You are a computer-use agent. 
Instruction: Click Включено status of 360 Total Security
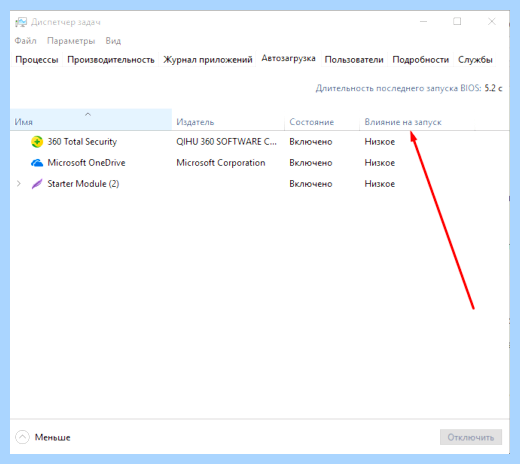[x=311, y=142]
